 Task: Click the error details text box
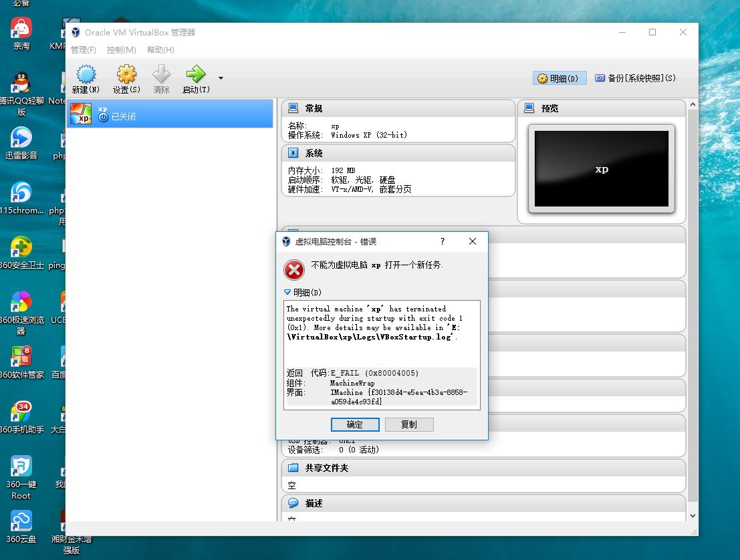tap(382, 355)
